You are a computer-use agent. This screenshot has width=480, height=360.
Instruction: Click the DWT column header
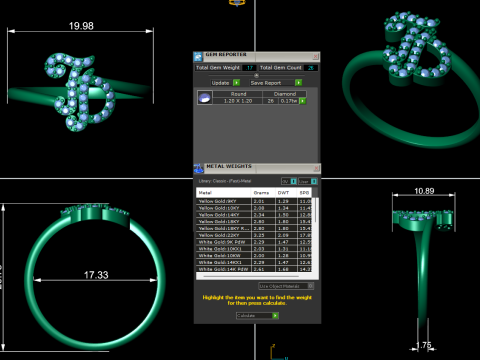[x=286, y=193]
